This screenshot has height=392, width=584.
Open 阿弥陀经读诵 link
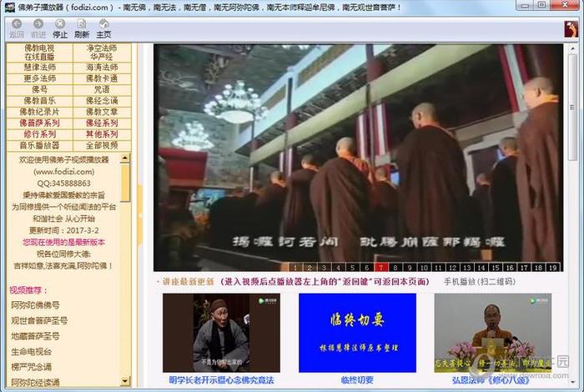tap(35, 382)
